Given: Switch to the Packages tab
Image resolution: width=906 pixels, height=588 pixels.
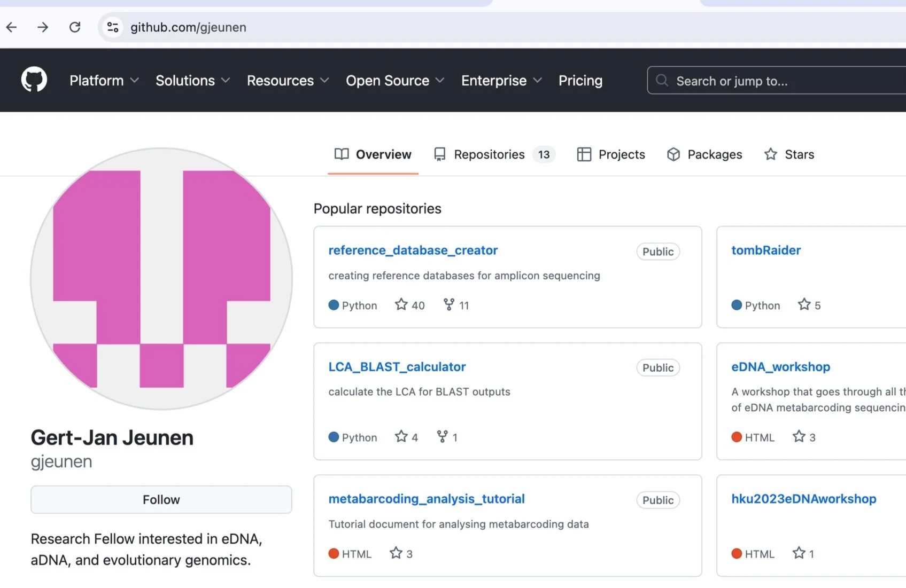Looking at the screenshot, I should [x=704, y=154].
